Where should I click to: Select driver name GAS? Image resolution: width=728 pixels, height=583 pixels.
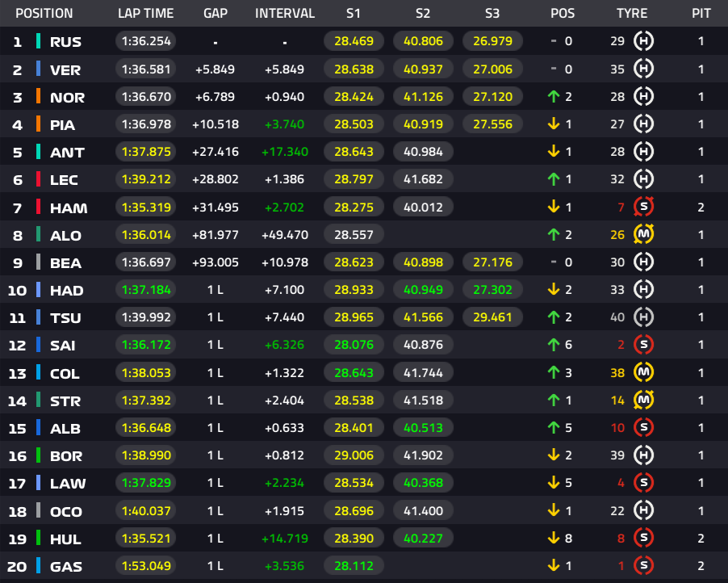point(66,566)
